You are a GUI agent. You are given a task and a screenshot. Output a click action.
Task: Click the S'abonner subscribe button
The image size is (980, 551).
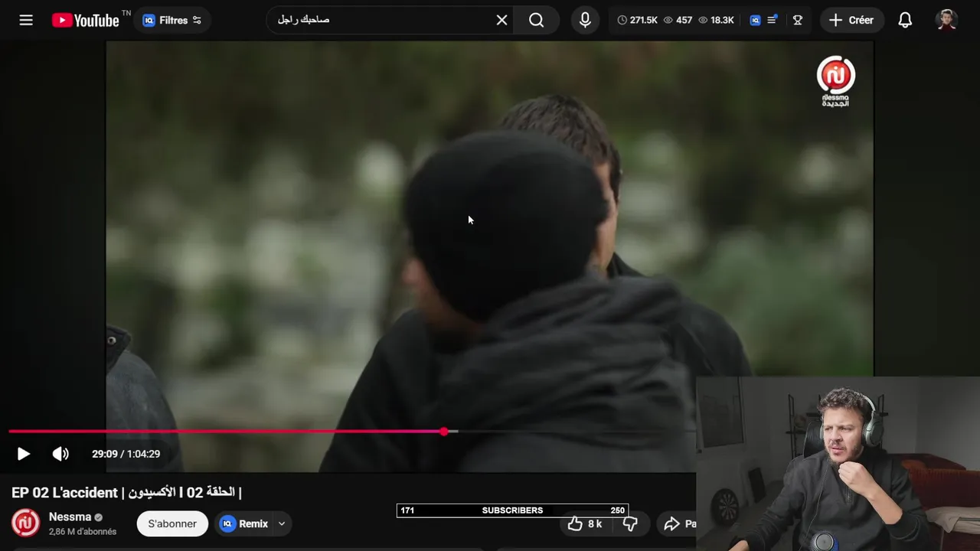pyautogui.click(x=172, y=523)
